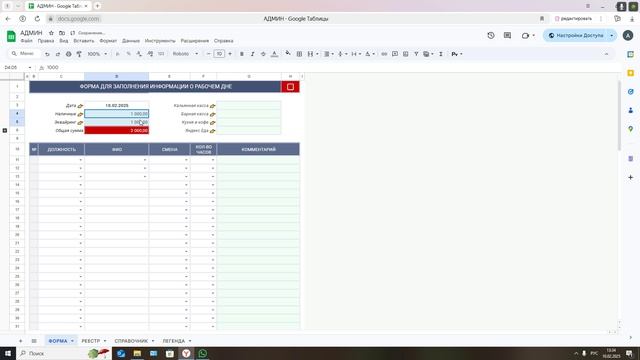
Task: Open the Contacts side panel icon
Action: click(x=631, y=110)
